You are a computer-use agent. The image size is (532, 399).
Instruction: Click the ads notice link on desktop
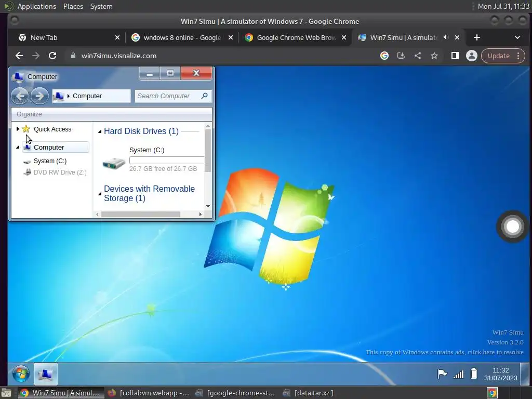coord(445,352)
